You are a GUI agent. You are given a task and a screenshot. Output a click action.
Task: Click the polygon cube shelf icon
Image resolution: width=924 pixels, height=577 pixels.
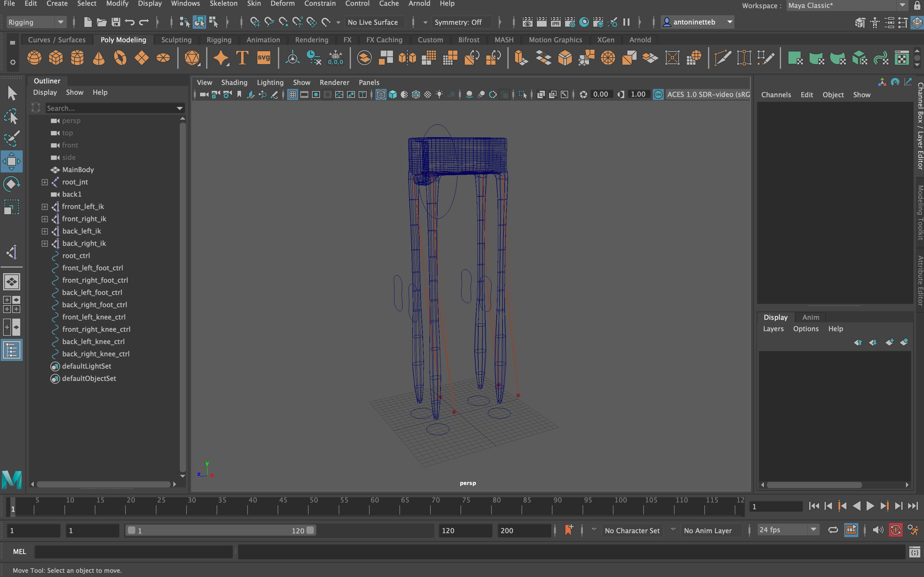click(x=56, y=58)
